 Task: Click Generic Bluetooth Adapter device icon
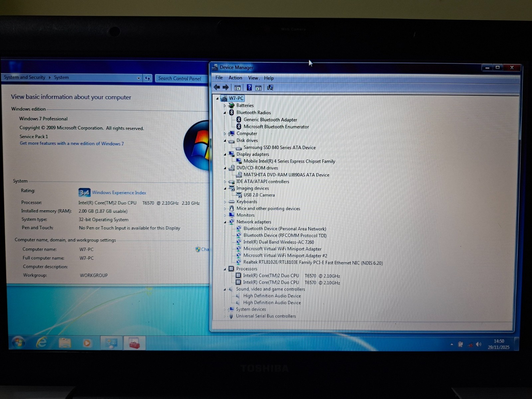coord(239,119)
